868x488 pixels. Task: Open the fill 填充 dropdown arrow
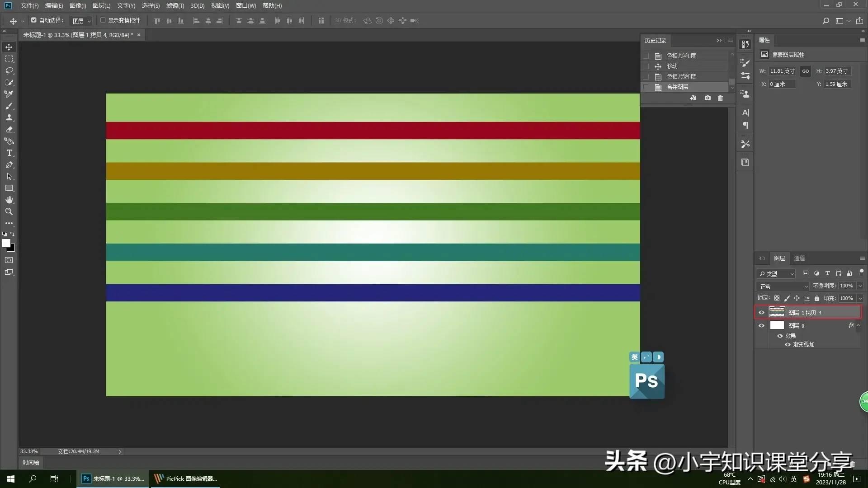coord(860,298)
